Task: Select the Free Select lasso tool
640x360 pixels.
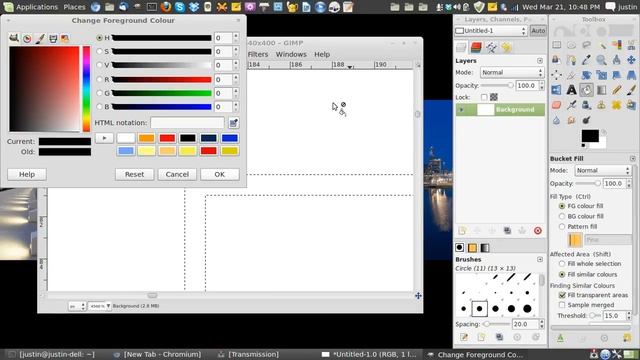Action: coord(587,45)
